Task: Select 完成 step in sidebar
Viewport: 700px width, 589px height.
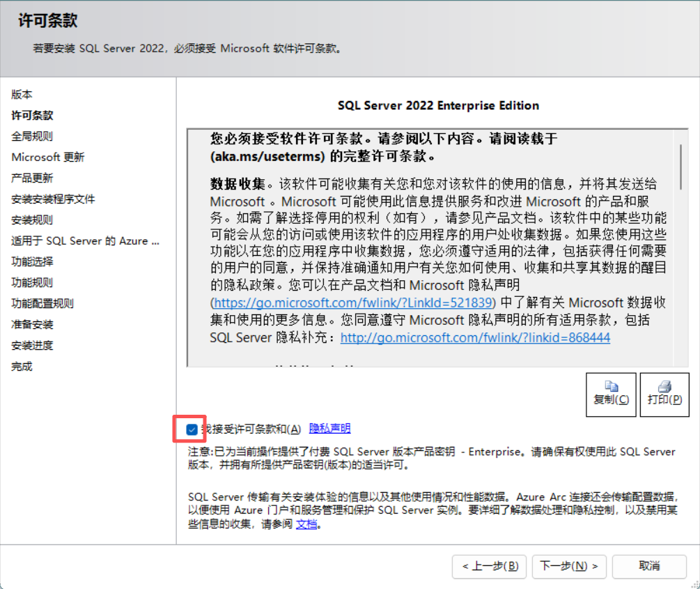Action: click(x=22, y=367)
